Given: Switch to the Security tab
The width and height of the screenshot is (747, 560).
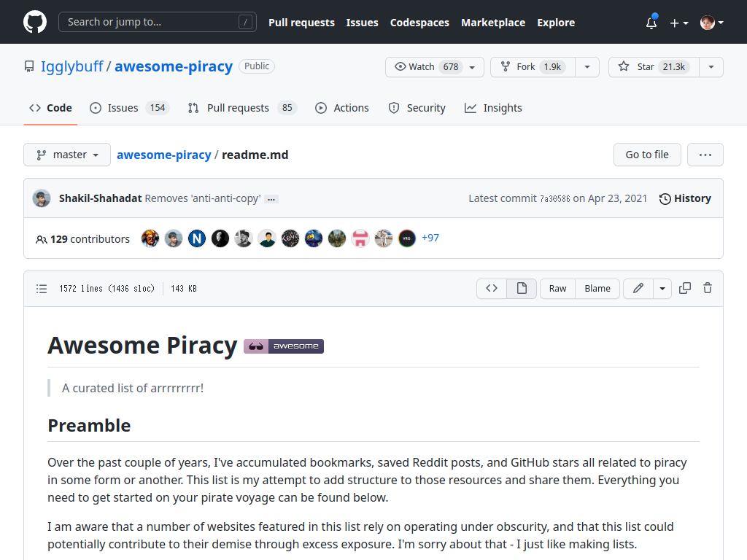Looking at the screenshot, I should (417, 108).
